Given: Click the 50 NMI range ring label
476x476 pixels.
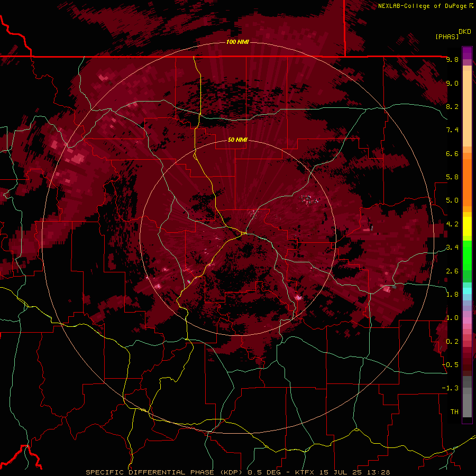Looking at the screenshot, I should tap(237, 140).
